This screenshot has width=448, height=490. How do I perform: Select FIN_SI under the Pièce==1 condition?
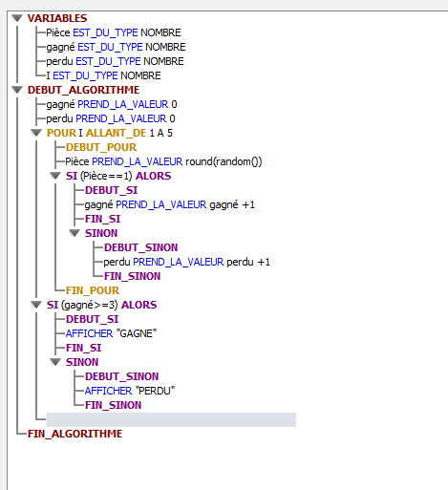(x=102, y=219)
